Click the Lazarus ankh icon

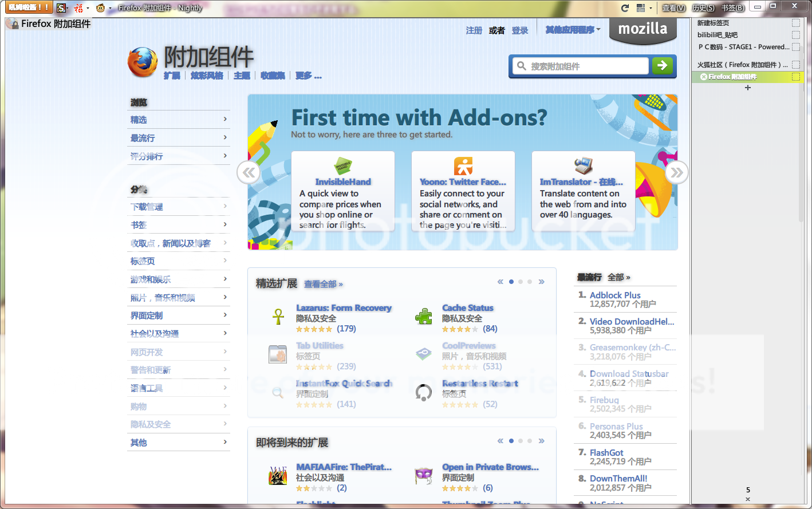coord(278,317)
